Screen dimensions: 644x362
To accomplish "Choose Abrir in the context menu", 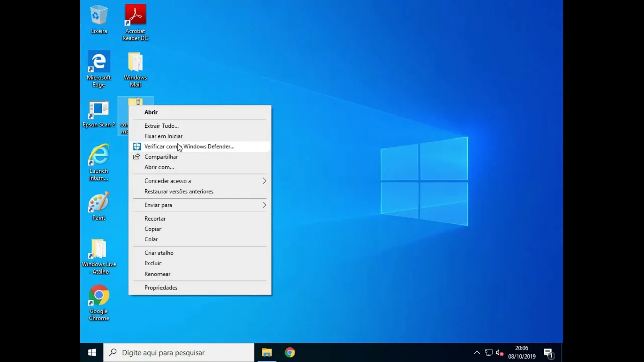I will (200, 112).
